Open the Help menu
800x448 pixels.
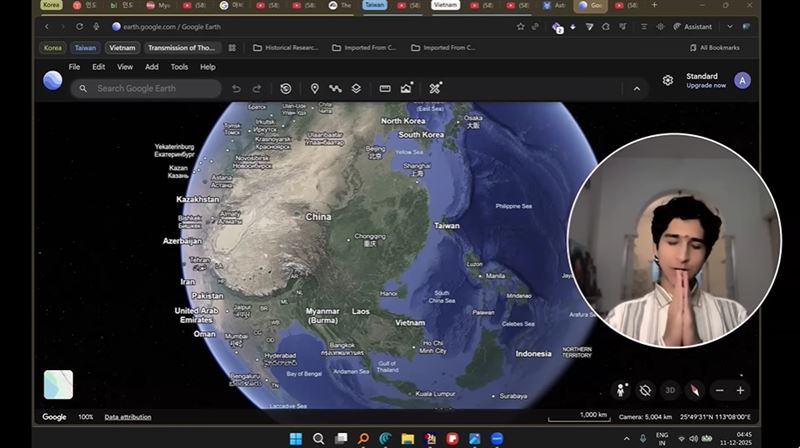(208, 67)
